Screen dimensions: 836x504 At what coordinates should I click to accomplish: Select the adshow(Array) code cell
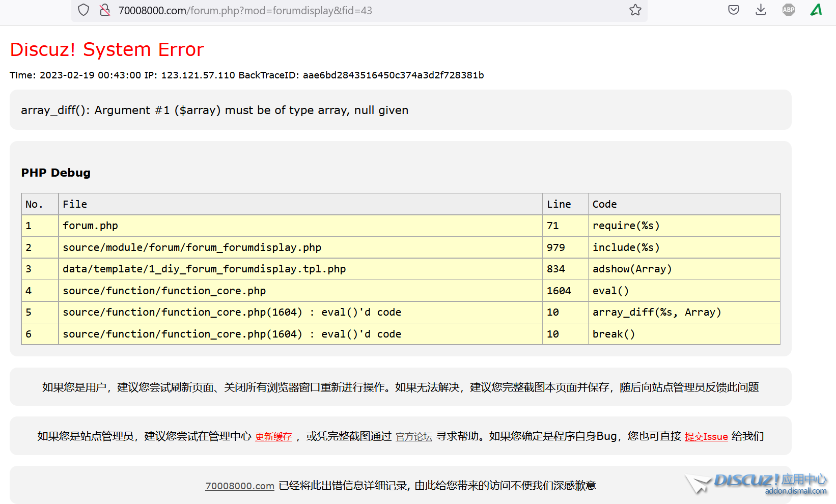click(632, 269)
